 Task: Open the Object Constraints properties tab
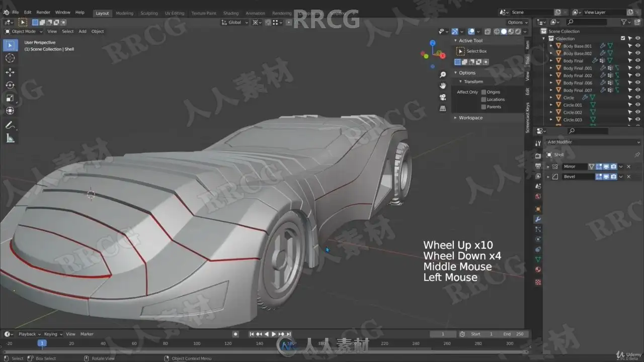click(538, 249)
